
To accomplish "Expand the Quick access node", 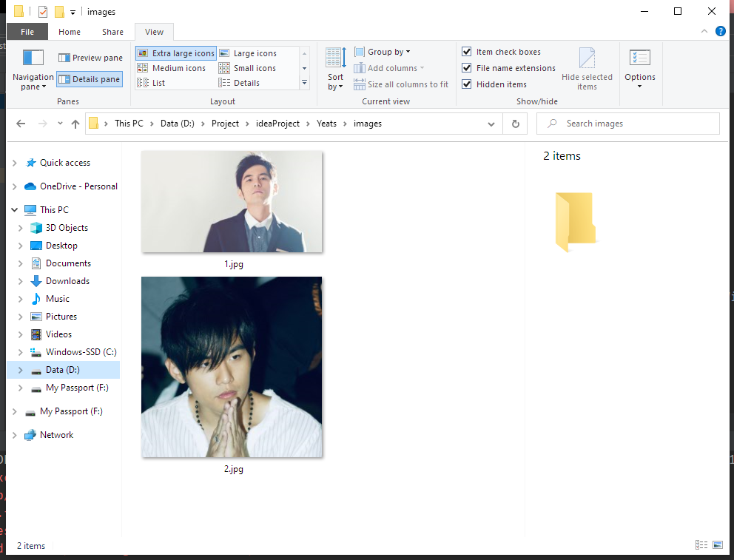I will pos(15,163).
